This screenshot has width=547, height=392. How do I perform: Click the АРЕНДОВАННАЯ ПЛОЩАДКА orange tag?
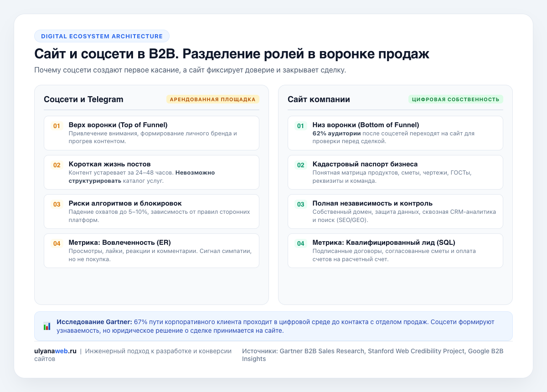[x=212, y=99]
